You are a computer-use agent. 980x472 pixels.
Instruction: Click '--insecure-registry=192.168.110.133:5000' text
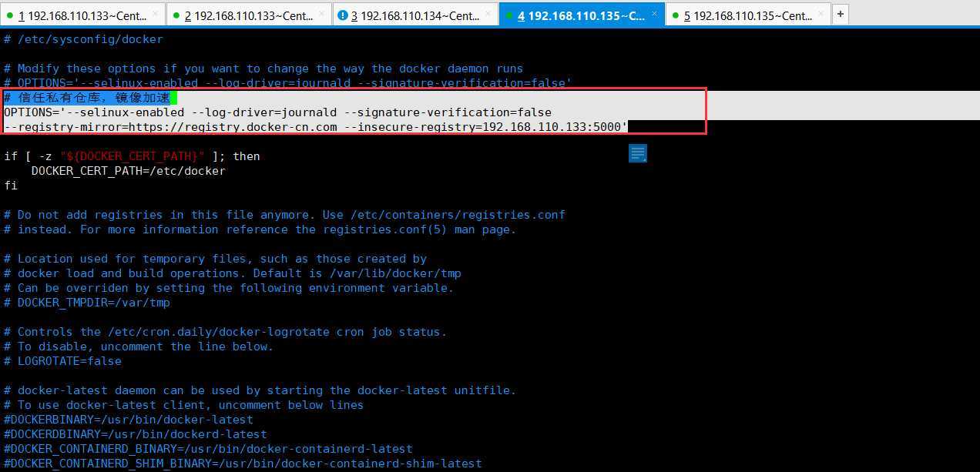pos(486,127)
